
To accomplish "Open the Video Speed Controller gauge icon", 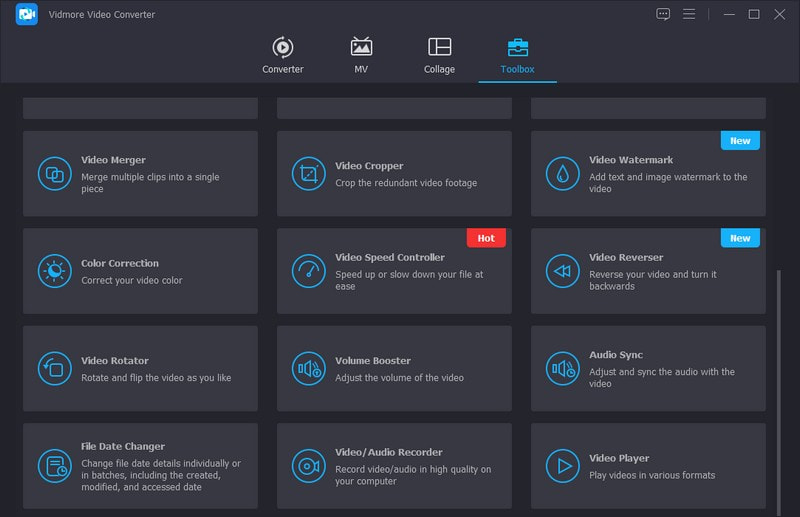I will (x=308, y=271).
